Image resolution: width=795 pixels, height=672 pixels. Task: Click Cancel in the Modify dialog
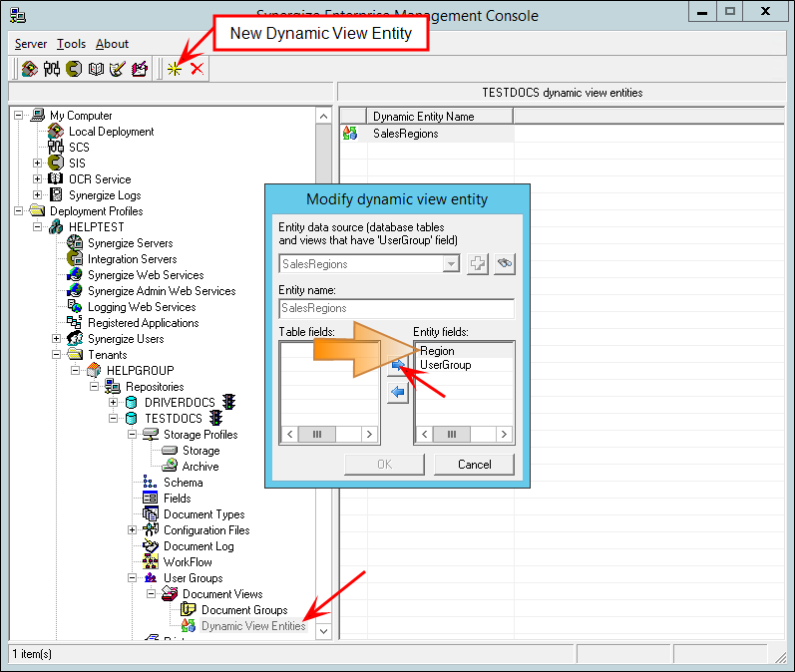[474, 465]
